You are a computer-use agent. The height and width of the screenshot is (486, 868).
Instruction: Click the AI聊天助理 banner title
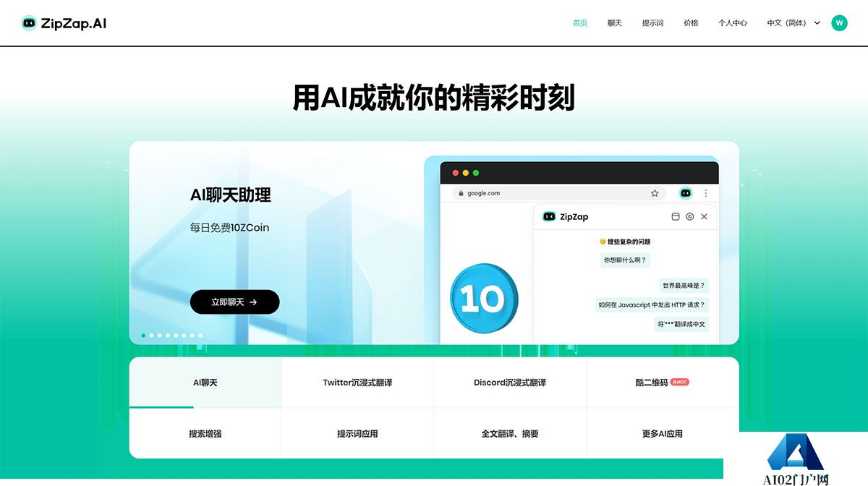(231, 195)
